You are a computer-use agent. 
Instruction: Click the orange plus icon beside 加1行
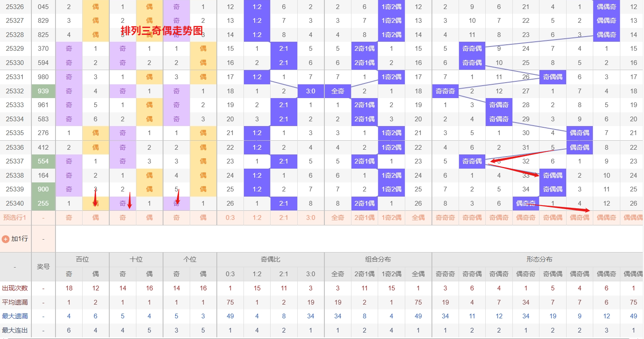point(6,239)
